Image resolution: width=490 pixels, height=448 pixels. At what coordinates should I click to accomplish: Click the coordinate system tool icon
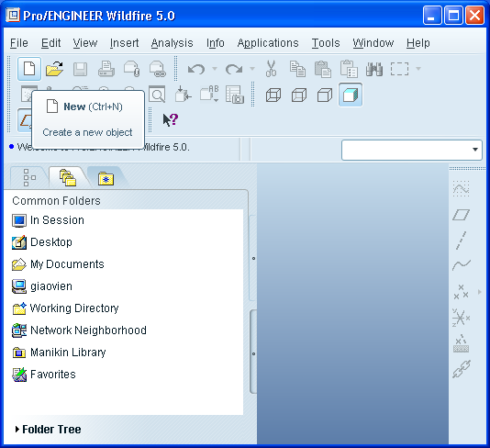click(x=461, y=318)
